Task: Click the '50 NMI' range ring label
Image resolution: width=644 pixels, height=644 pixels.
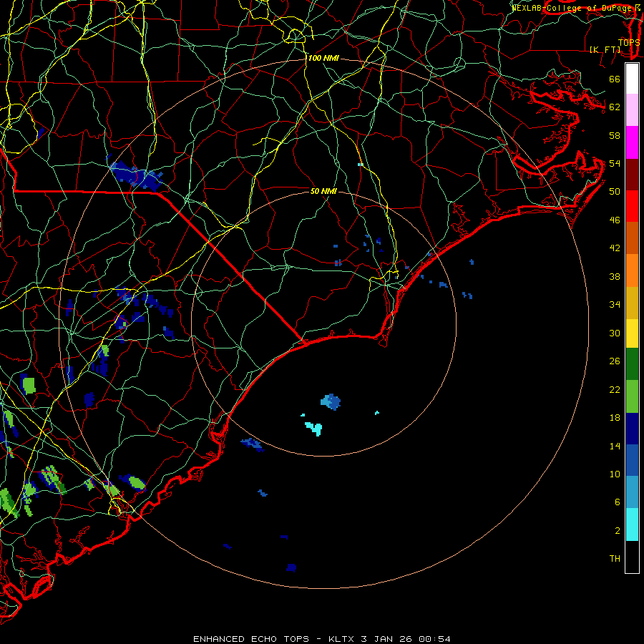Action: 323,191
